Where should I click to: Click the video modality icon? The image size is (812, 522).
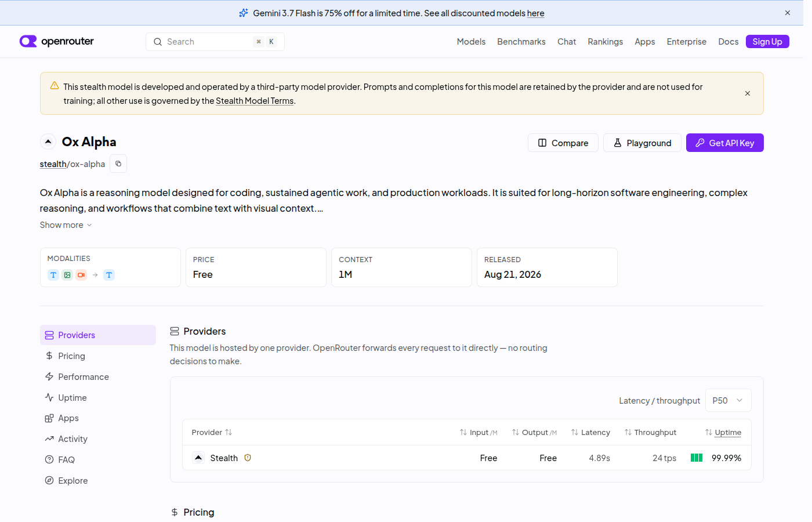81,275
